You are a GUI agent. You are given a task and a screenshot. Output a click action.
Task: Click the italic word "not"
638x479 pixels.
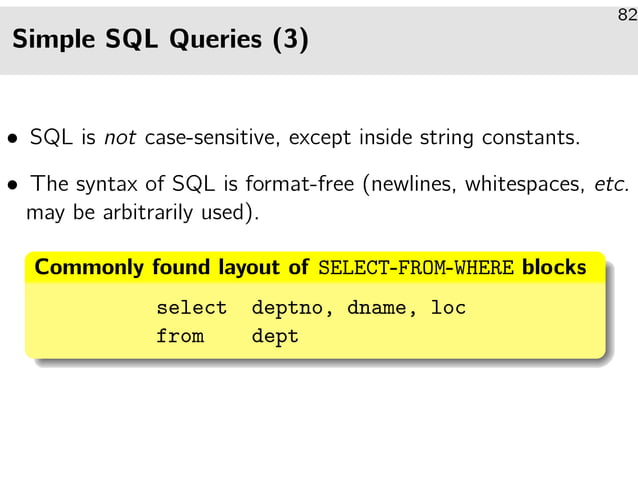[121, 137]
